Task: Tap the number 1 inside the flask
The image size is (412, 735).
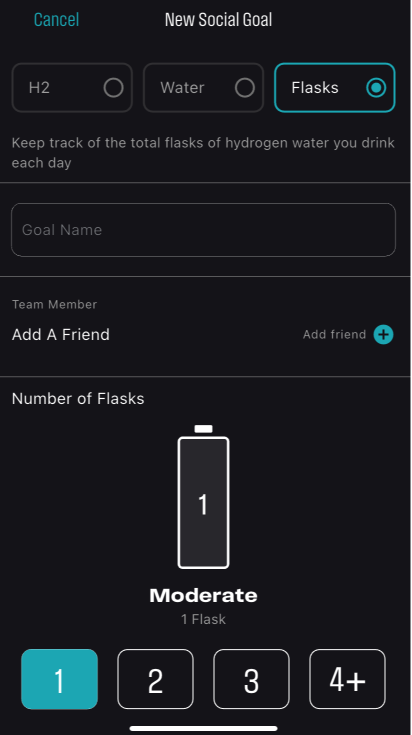Action: click(203, 505)
